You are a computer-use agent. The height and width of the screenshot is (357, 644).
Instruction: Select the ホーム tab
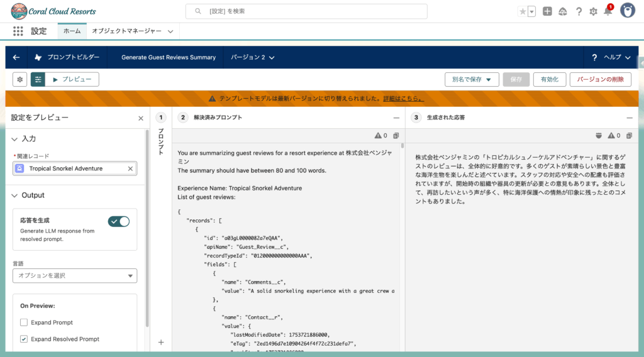click(x=72, y=31)
